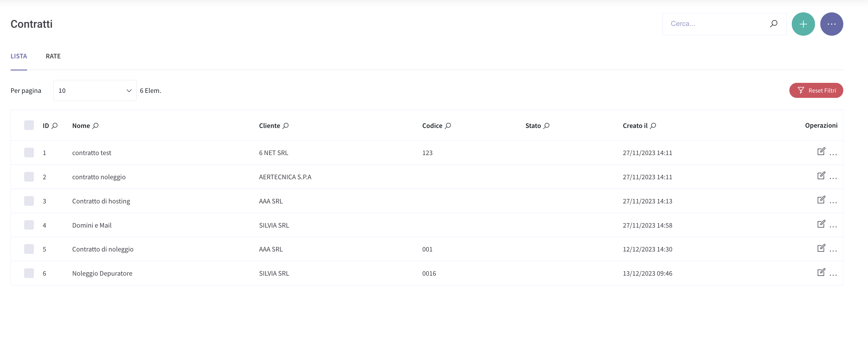Click the Domini e Mail name cell
868x342 pixels.
click(x=92, y=225)
